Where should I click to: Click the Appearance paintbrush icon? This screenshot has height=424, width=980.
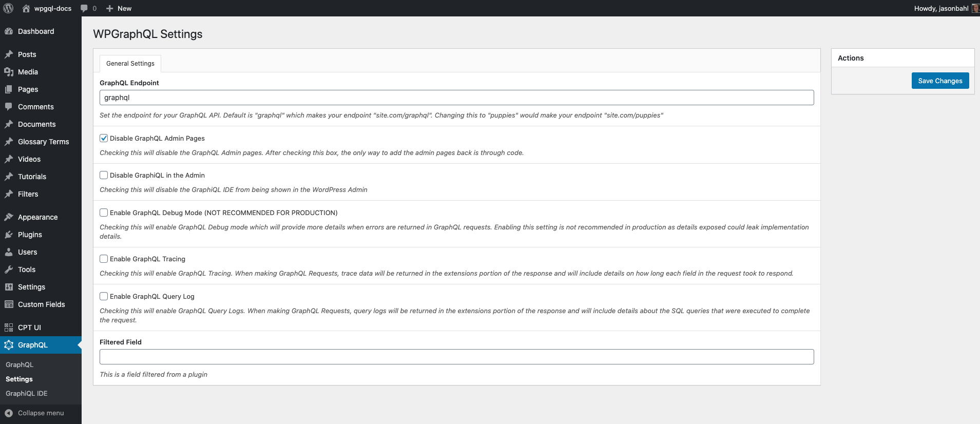pyautogui.click(x=9, y=217)
